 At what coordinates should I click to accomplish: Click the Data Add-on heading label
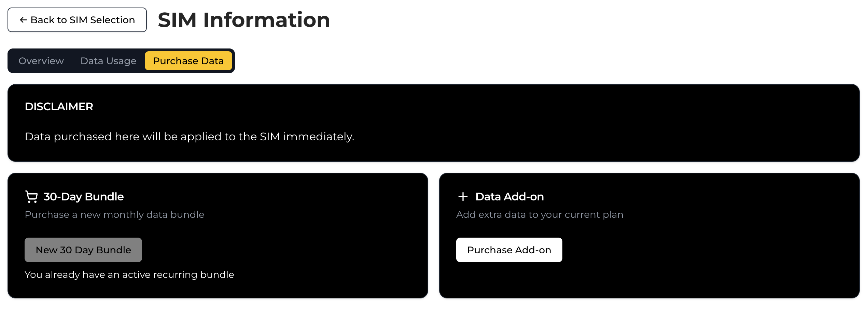[x=509, y=196]
